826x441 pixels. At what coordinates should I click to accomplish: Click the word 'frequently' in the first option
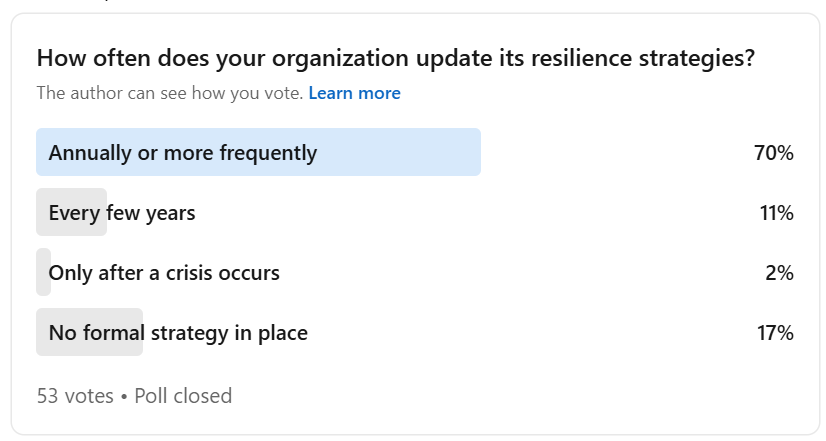[x=270, y=153]
